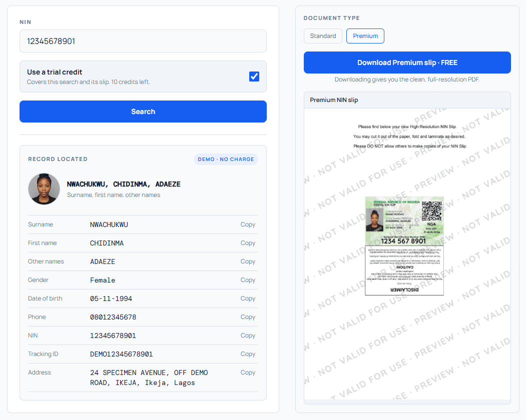Click the phone number 08012345678
The width and height of the screenshot is (526, 420).
coord(113,317)
